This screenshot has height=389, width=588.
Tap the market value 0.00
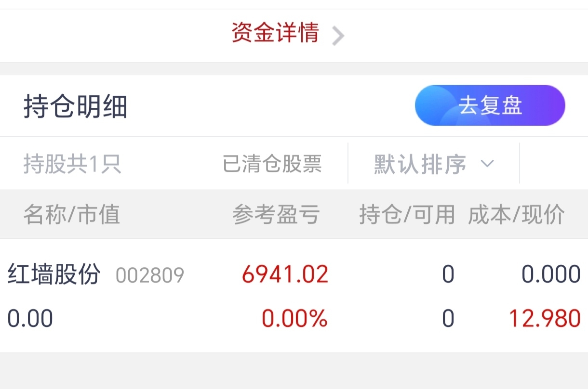pyautogui.click(x=30, y=319)
